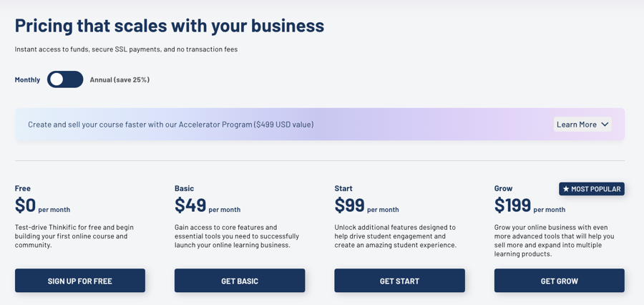The image size is (644, 305).
Task: Click the $199 per month price
Action: tap(529, 206)
